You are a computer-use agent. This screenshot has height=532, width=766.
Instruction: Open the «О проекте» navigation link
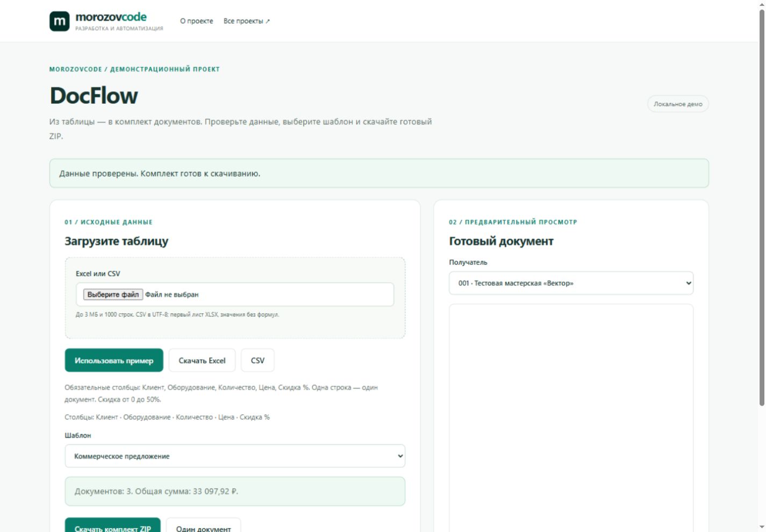click(196, 21)
